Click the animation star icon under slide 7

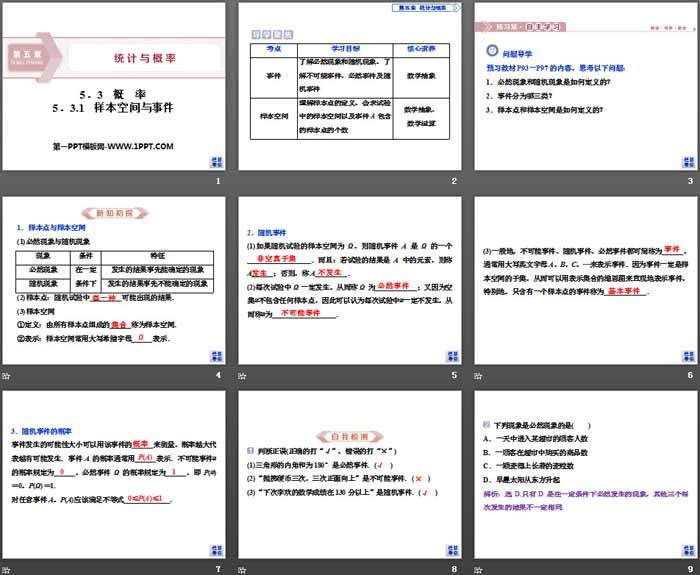tap(7, 569)
